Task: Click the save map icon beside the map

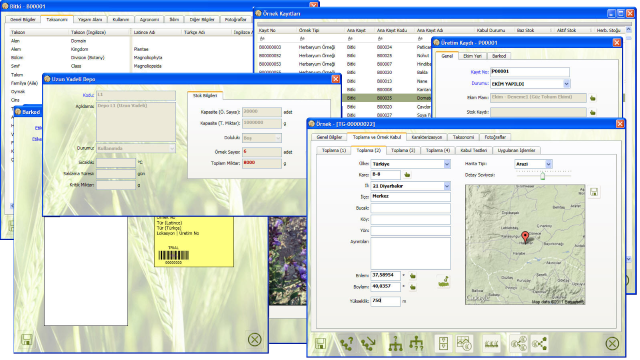Action: point(594,192)
